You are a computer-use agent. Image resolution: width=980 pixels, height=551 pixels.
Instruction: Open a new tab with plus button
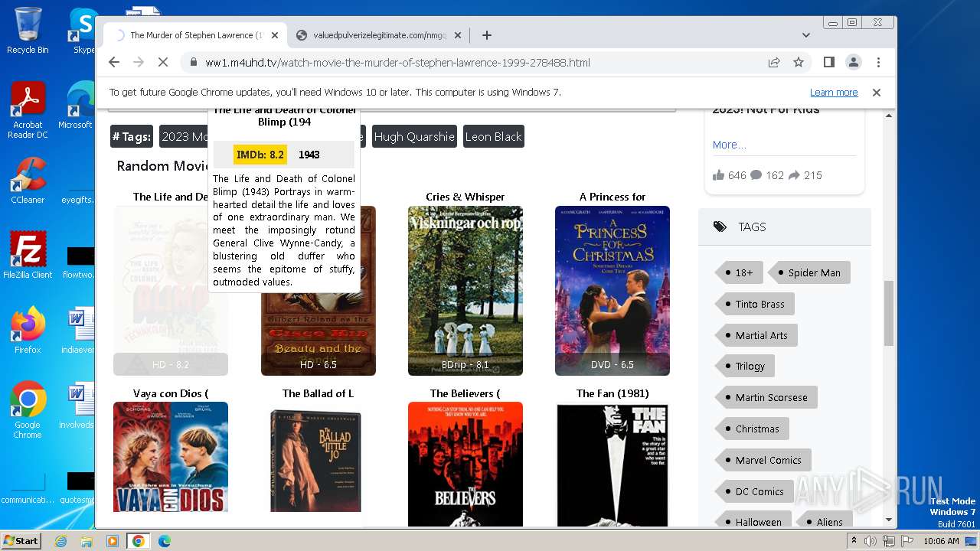(x=486, y=35)
